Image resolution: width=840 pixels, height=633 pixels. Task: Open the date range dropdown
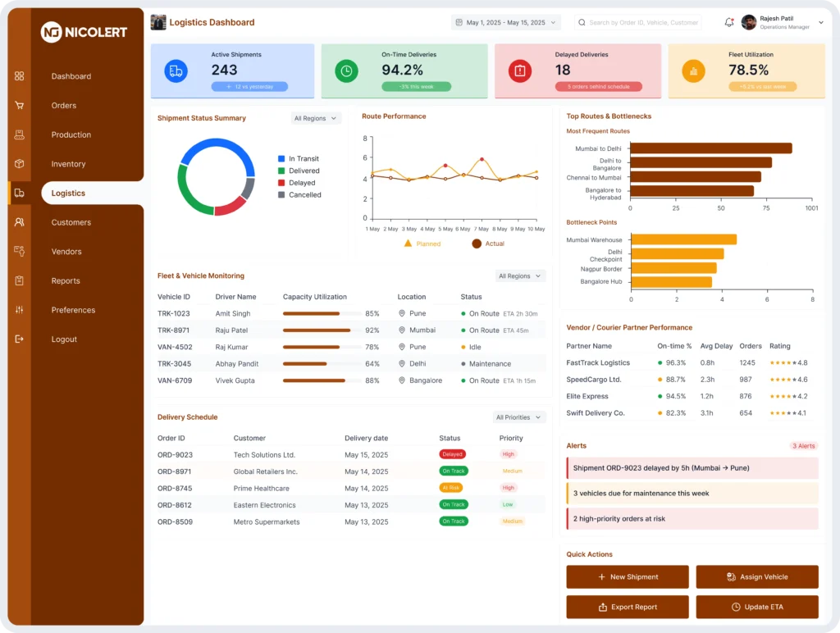tap(505, 23)
